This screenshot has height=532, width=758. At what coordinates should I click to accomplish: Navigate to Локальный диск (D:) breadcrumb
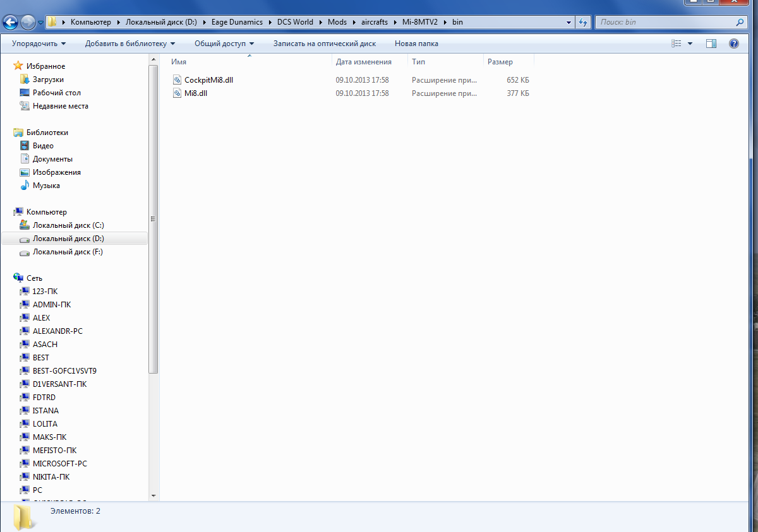(x=161, y=22)
